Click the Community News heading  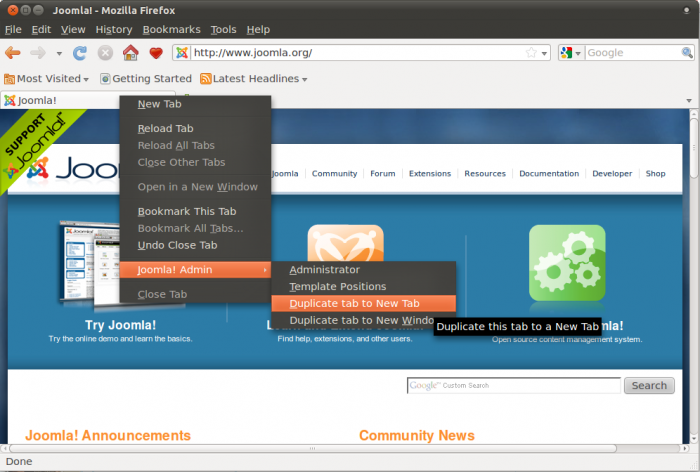(x=417, y=435)
